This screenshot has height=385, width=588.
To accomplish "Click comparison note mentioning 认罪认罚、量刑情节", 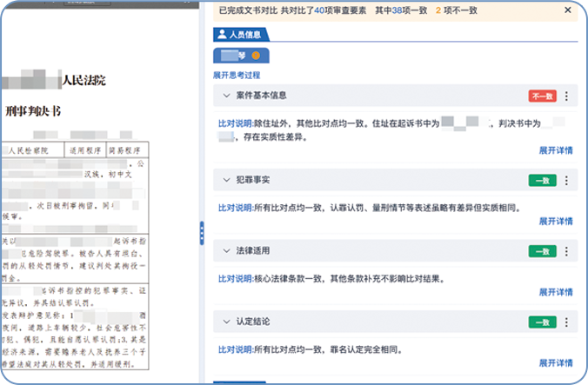I will tap(370, 208).
